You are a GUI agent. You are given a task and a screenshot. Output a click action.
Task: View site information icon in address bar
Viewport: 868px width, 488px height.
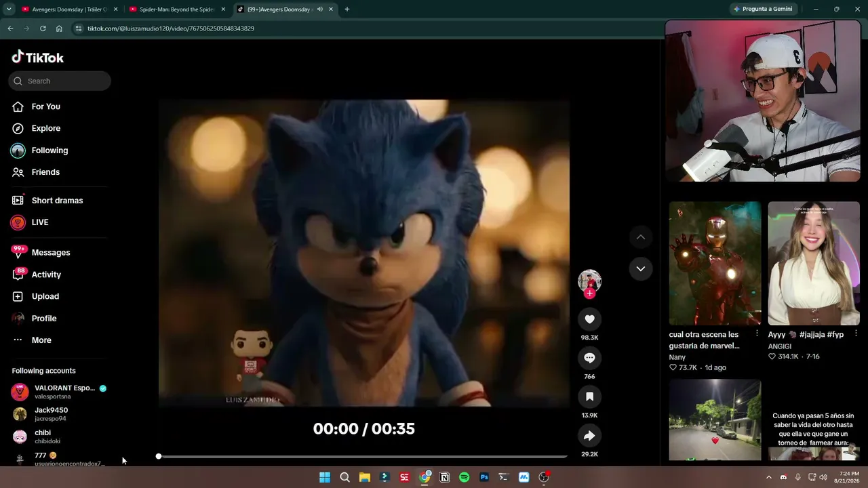[79, 28]
